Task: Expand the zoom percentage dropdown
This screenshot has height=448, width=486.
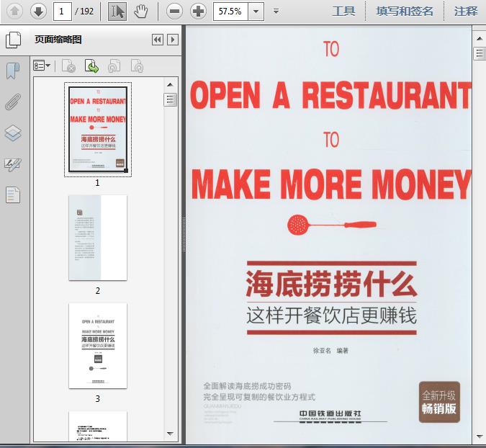Action: click(256, 12)
